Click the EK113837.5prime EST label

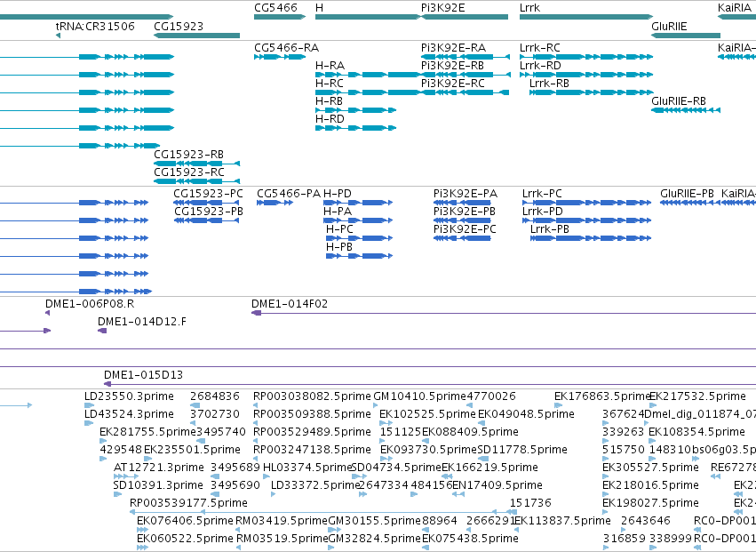tap(562, 521)
